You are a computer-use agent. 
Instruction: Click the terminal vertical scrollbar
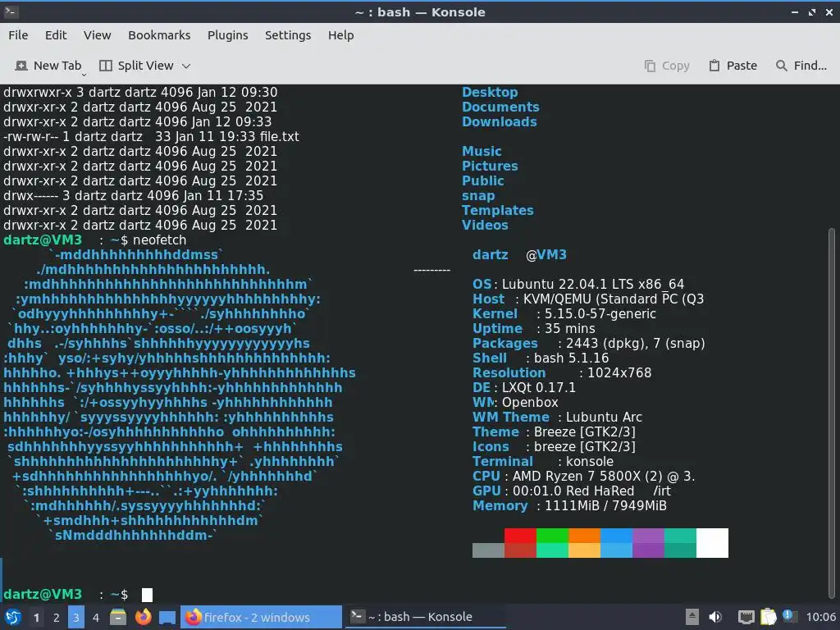(x=832, y=412)
